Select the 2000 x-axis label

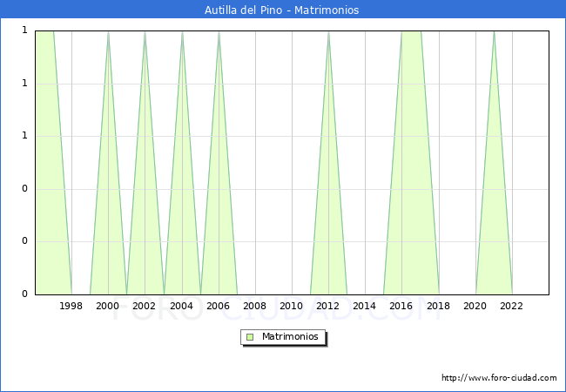click(108, 306)
